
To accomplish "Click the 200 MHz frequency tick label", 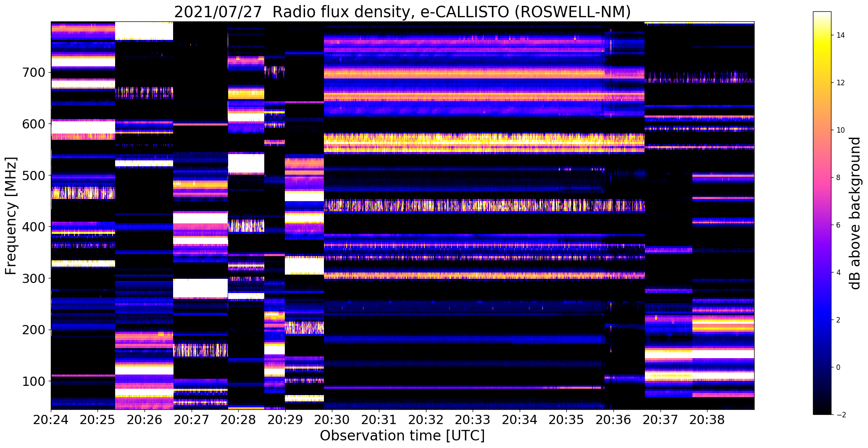I will (x=33, y=330).
